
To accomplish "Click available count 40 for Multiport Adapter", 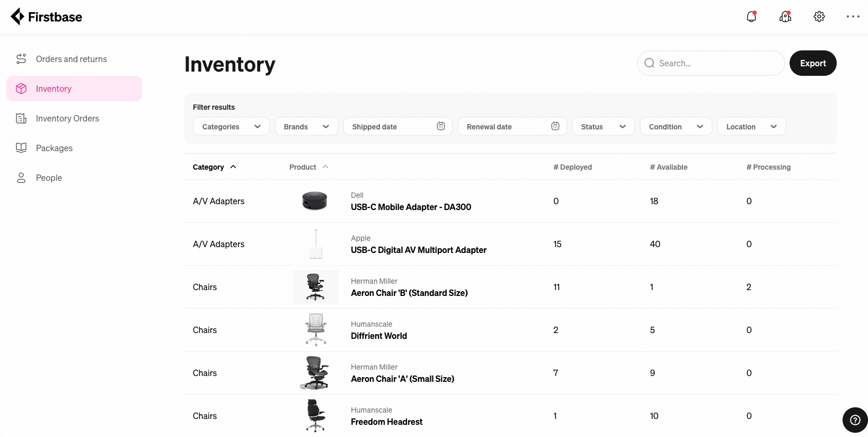I will [655, 244].
